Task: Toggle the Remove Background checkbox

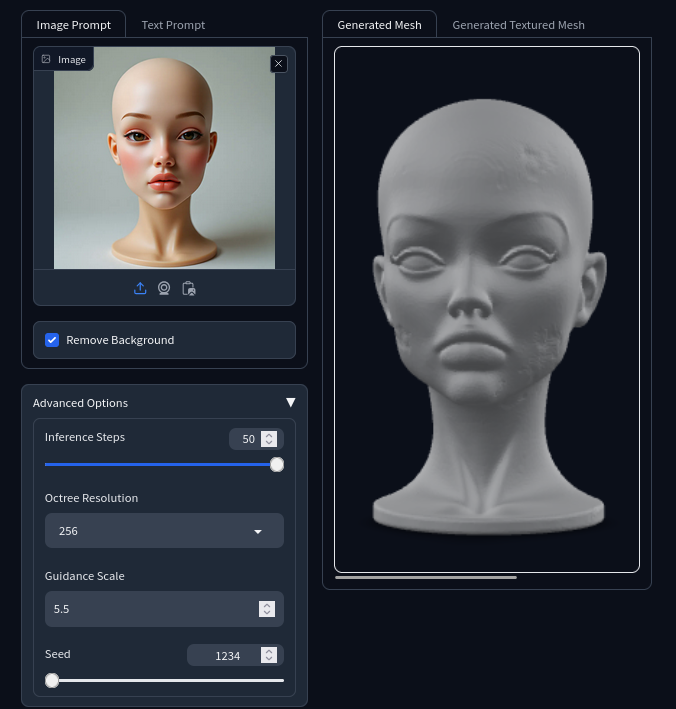Action: (52, 340)
